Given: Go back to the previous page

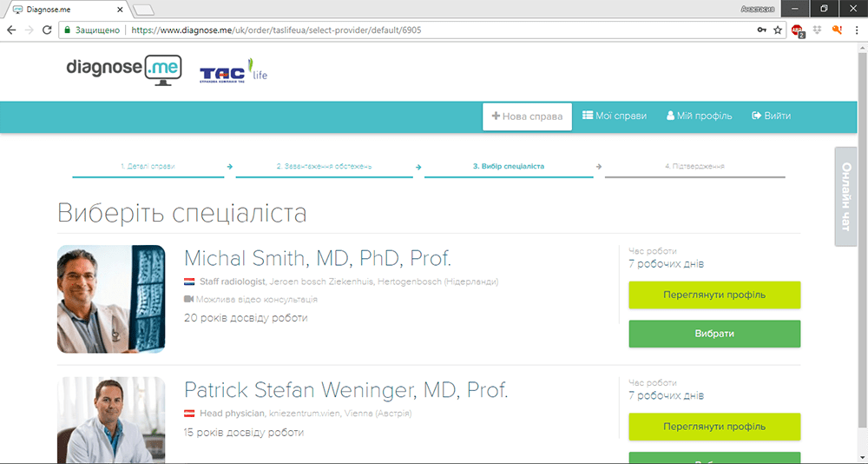Looking at the screenshot, I should (x=11, y=30).
